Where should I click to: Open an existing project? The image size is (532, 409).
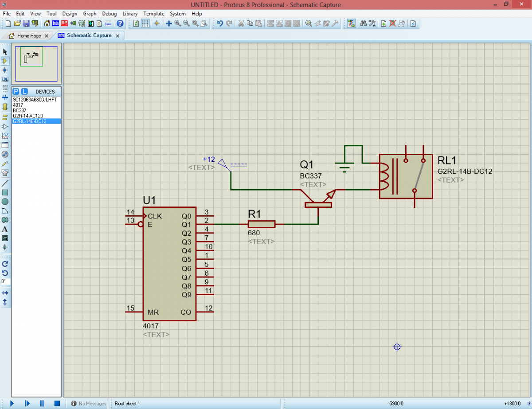pyautogui.click(x=17, y=23)
